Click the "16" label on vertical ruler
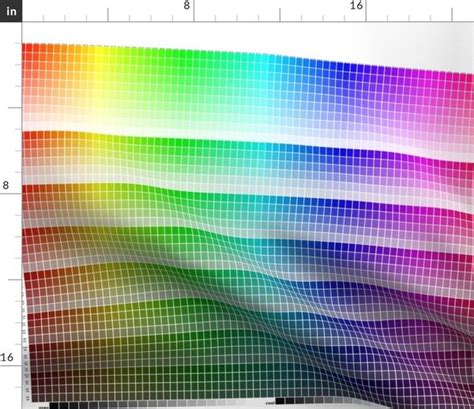Image resolution: width=474 pixels, height=409 pixels. point(7,357)
